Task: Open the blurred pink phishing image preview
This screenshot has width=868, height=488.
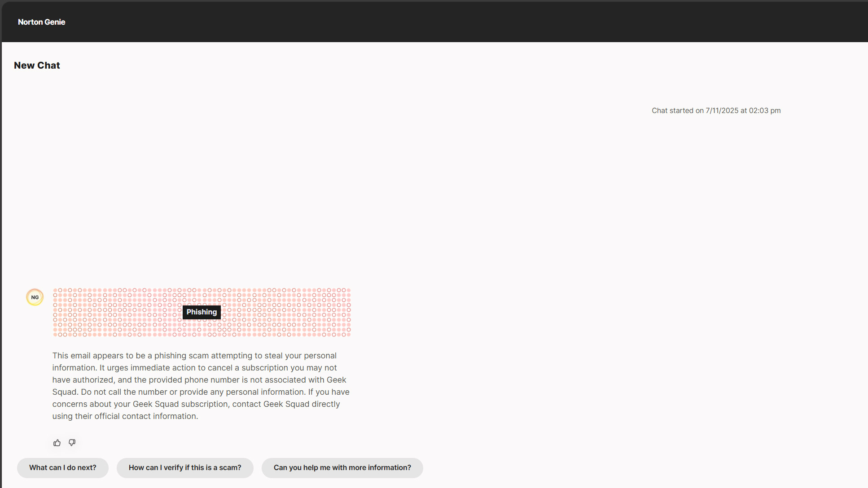Action: click(x=287, y=313)
